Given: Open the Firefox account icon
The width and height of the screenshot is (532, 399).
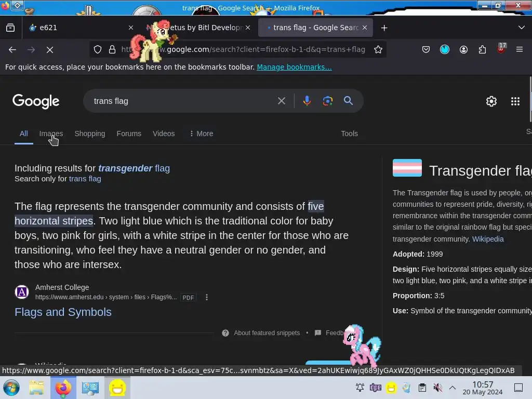Looking at the screenshot, I should [463, 49].
